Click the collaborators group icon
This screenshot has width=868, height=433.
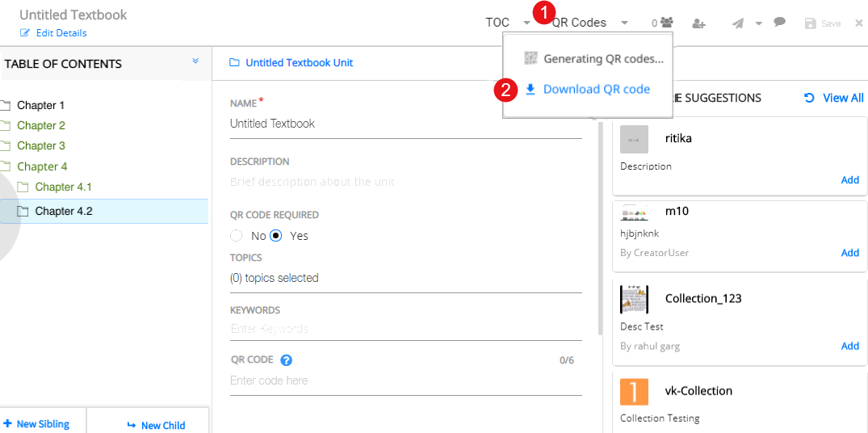667,23
